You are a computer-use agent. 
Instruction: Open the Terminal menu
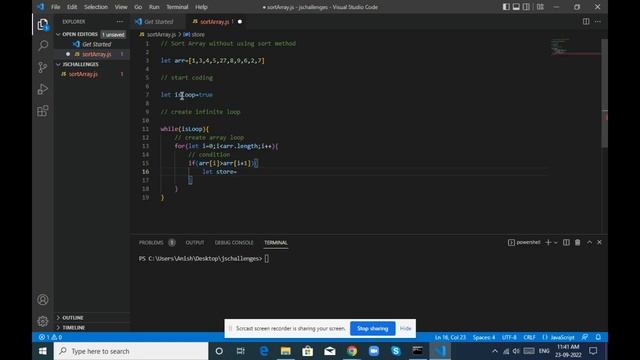pos(177,7)
